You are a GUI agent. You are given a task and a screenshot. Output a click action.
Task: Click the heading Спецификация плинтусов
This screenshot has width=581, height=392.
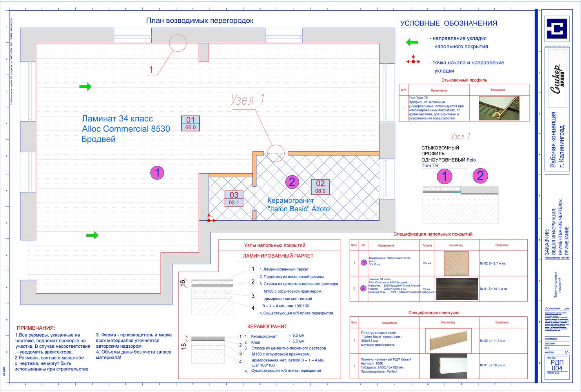coord(434,313)
